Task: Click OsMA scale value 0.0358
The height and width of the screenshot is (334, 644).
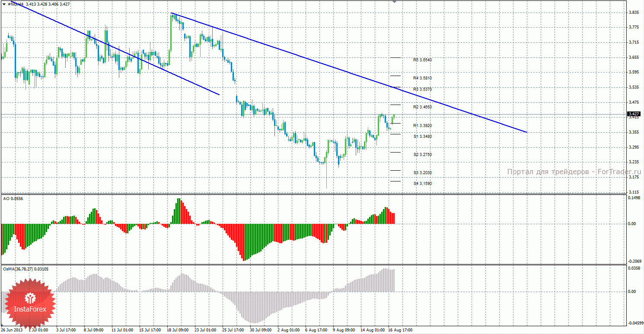Action: pyautogui.click(x=634, y=268)
